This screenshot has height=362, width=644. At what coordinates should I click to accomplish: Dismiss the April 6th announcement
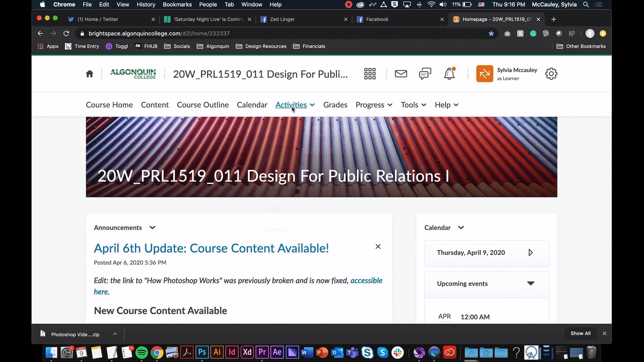click(378, 247)
